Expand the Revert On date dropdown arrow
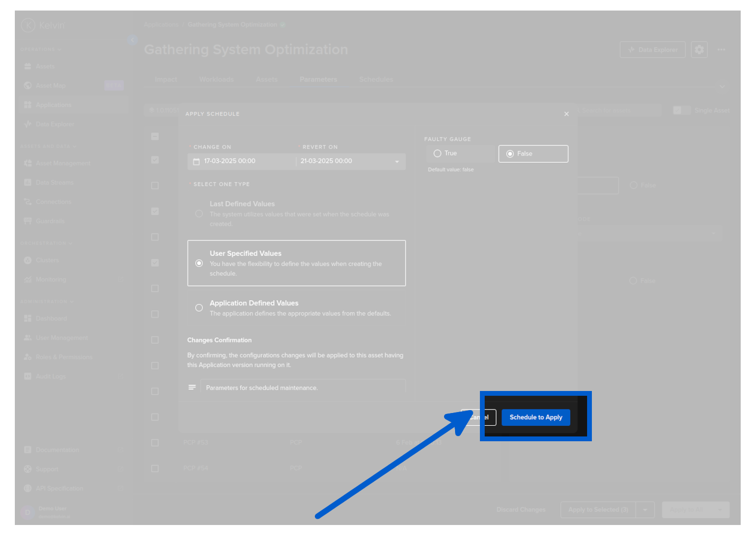This screenshot has width=756, height=536. pos(397,162)
